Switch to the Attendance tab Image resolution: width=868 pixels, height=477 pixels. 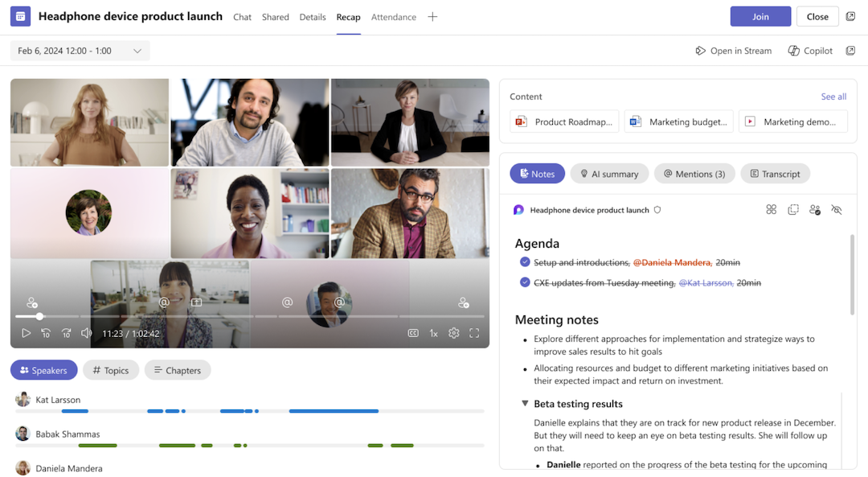pos(393,17)
